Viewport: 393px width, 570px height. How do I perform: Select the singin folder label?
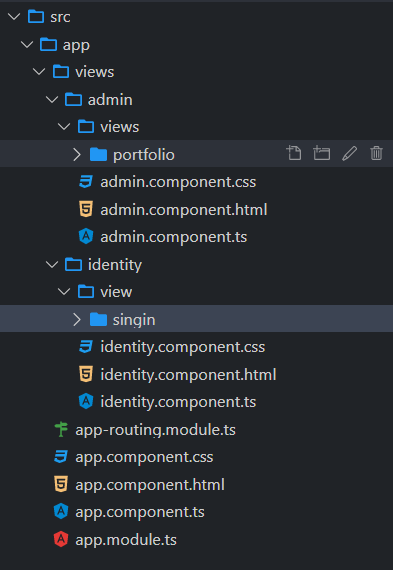coord(134,320)
